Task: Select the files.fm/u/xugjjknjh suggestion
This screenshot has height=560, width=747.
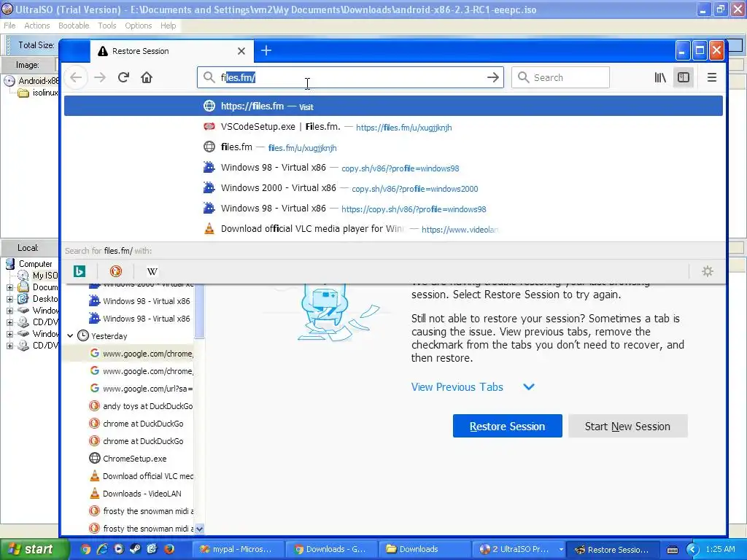Action: 393,147
